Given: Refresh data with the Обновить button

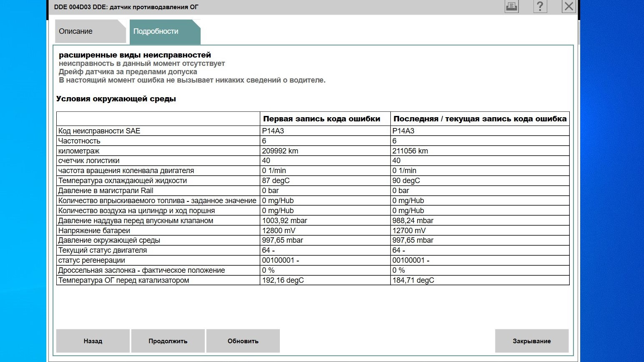Looking at the screenshot, I should point(243,341).
